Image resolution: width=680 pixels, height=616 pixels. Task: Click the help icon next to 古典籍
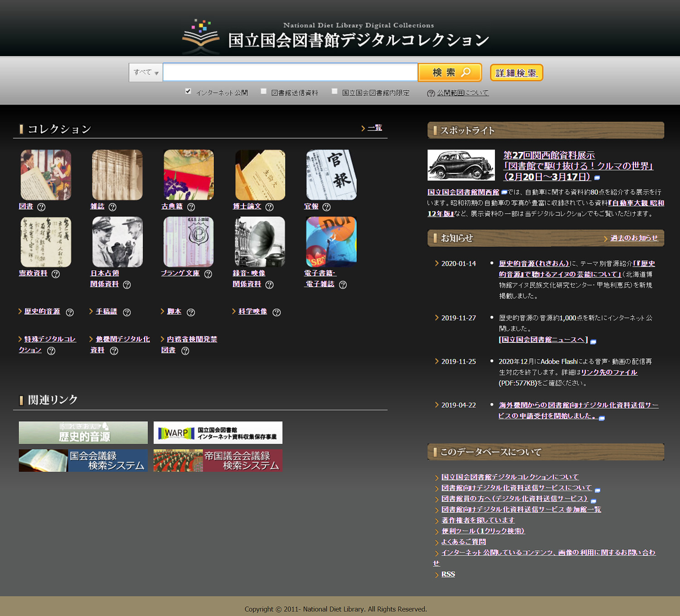pos(191,207)
